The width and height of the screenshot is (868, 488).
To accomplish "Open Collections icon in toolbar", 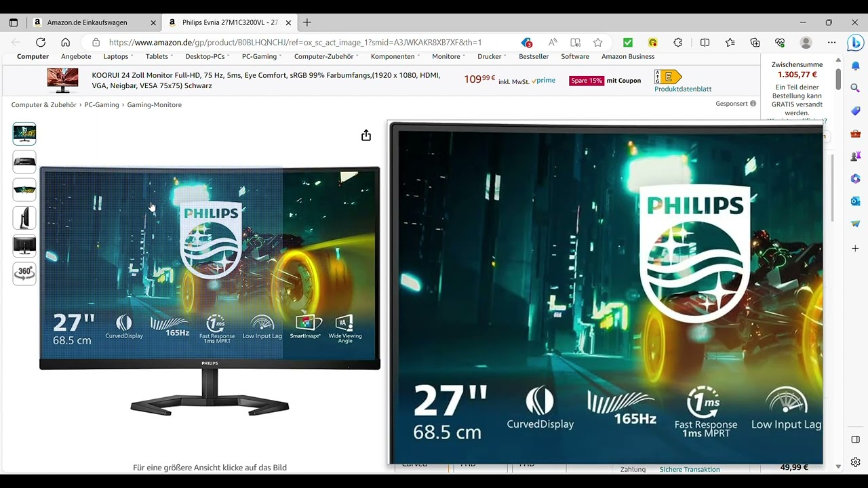I will click(755, 42).
